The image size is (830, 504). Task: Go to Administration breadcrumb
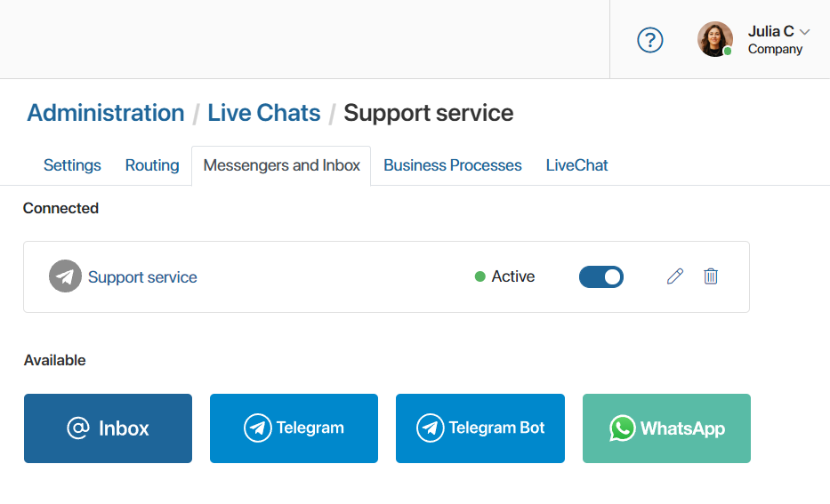[106, 113]
